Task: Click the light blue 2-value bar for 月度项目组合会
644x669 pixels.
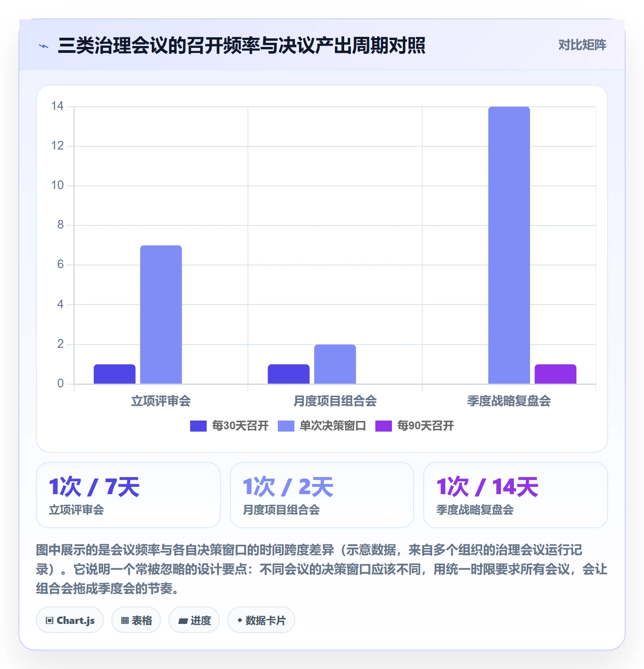Action: point(335,364)
